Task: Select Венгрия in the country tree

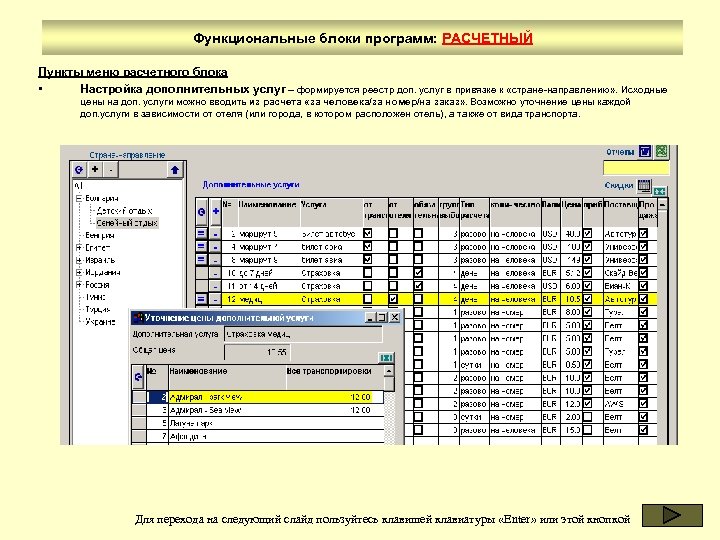Action: [x=100, y=236]
